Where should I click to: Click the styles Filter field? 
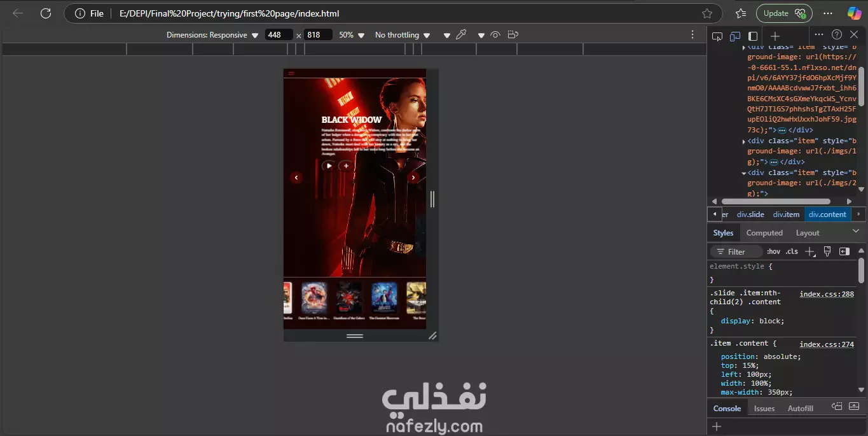pyautogui.click(x=736, y=251)
